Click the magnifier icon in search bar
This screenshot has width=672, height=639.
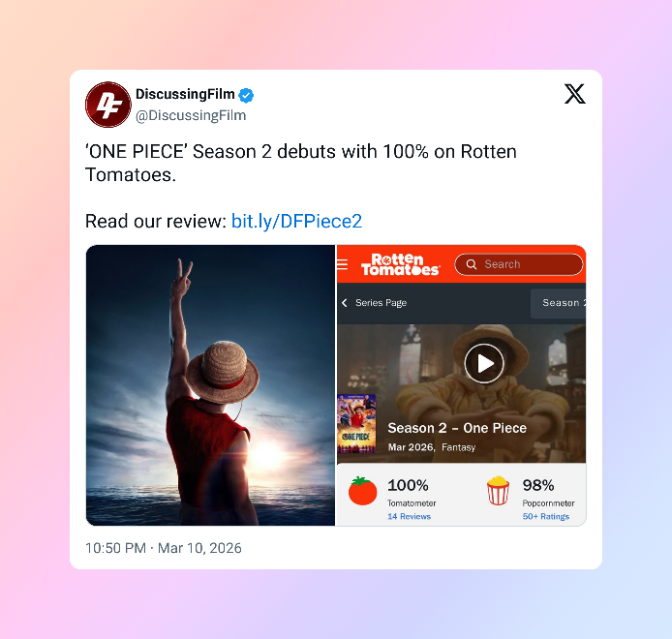472,264
